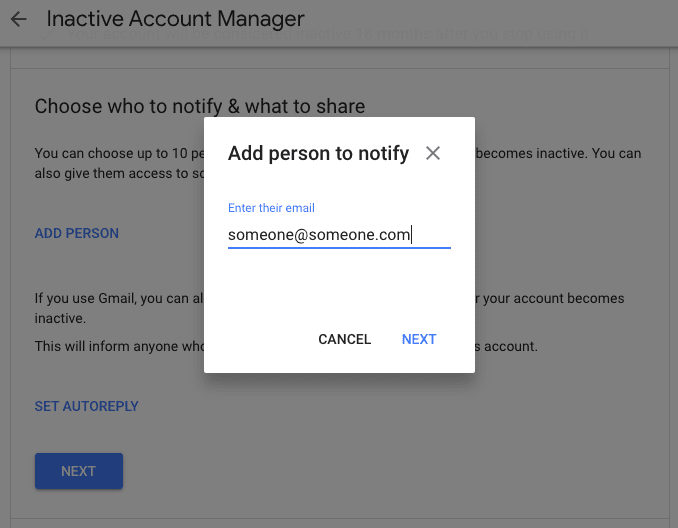Close the Add person to notify dialog

point(432,153)
